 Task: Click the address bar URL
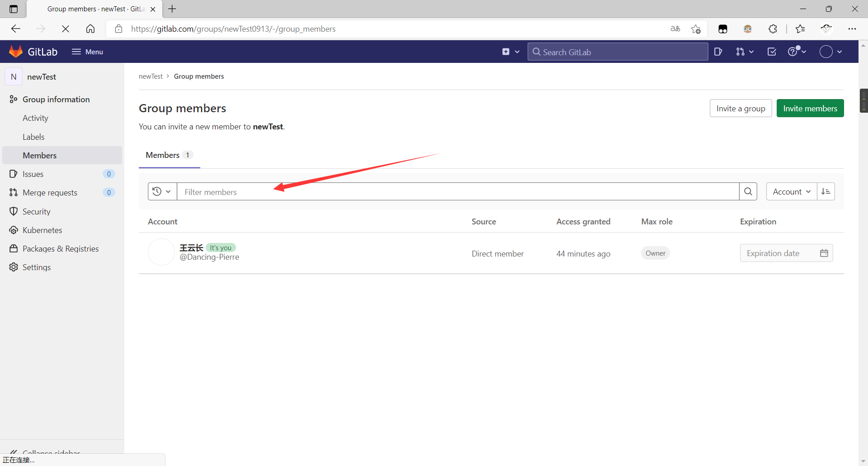click(x=233, y=29)
